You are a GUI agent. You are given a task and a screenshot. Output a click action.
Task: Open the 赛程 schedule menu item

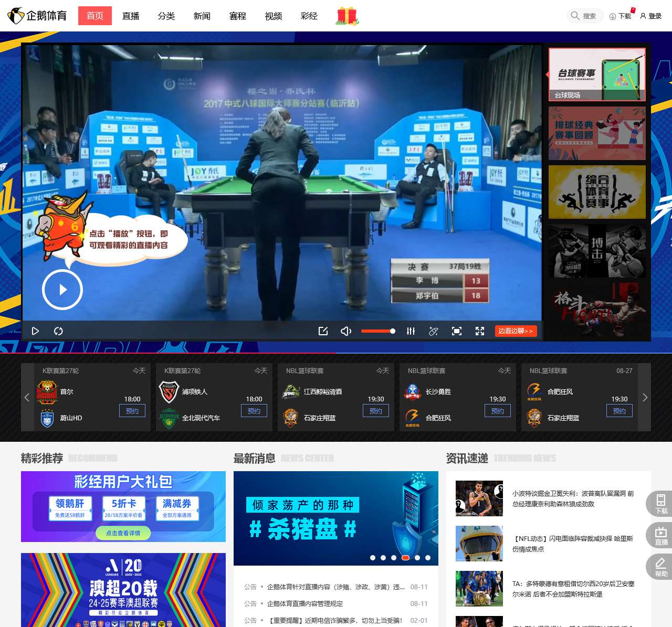click(x=238, y=16)
